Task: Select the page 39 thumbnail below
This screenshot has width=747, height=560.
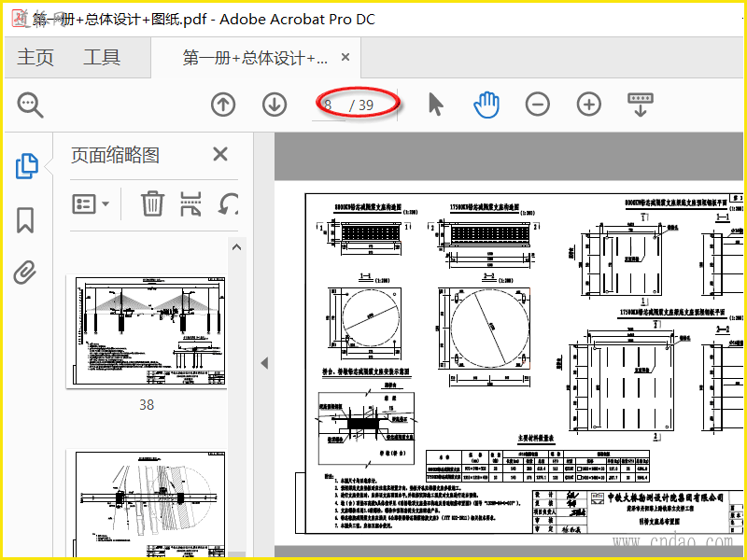Action: [147, 503]
